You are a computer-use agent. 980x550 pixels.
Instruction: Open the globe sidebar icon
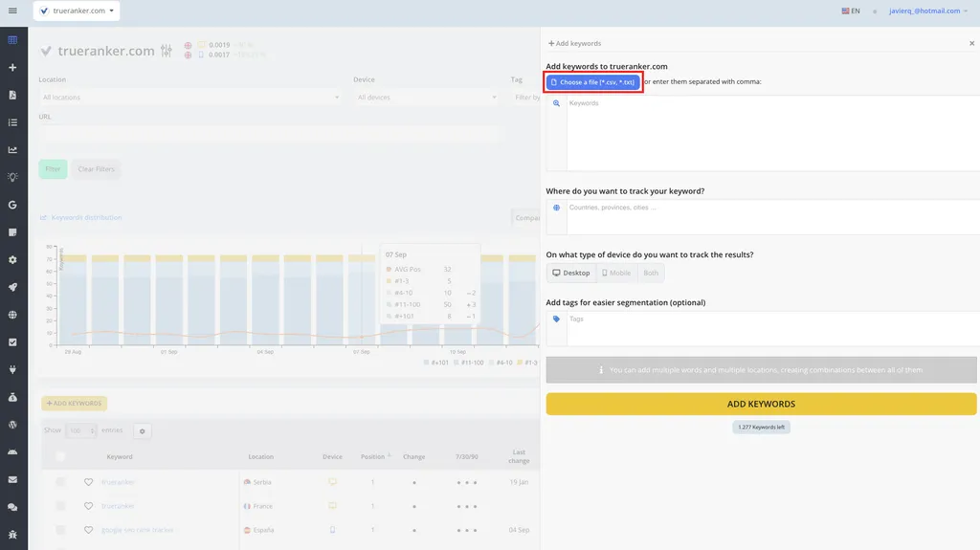pos(12,315)
